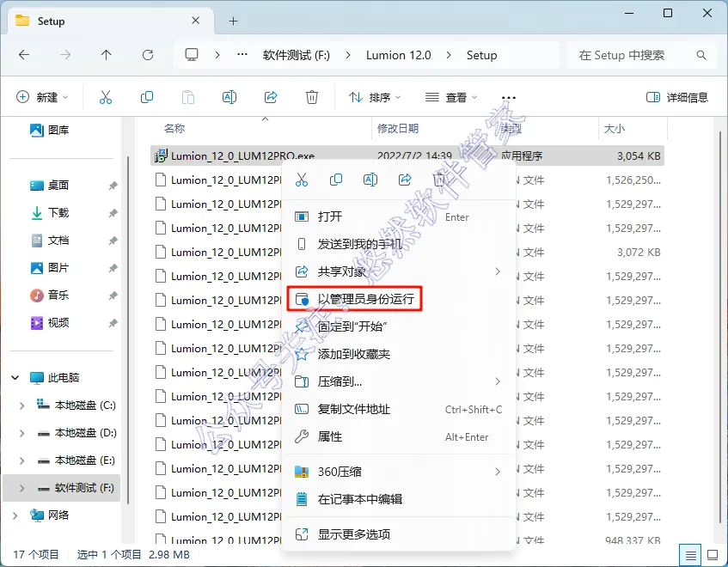Choose Pin to Start (固定到"开始")
This screenshot has width=728, height=567.
400,326
